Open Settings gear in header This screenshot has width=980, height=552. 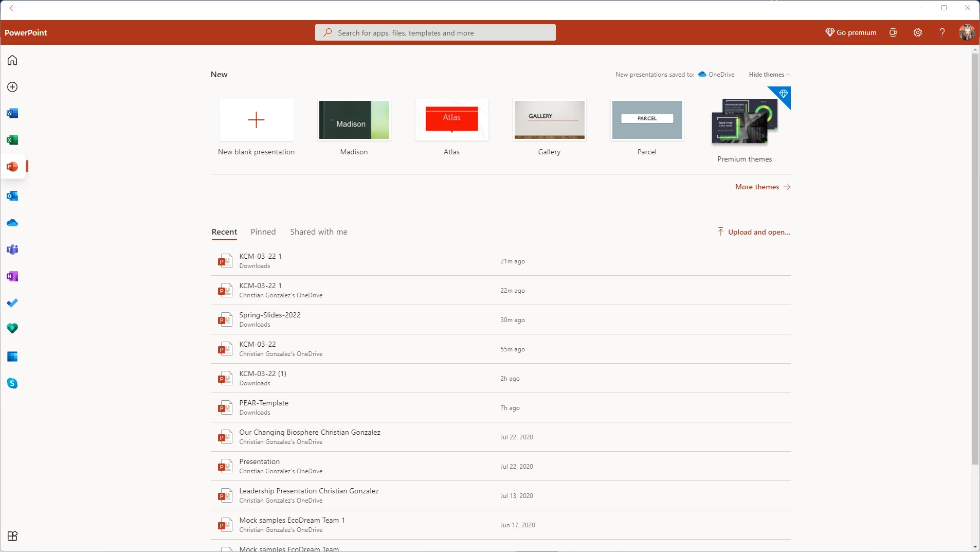tap(918, 32)
